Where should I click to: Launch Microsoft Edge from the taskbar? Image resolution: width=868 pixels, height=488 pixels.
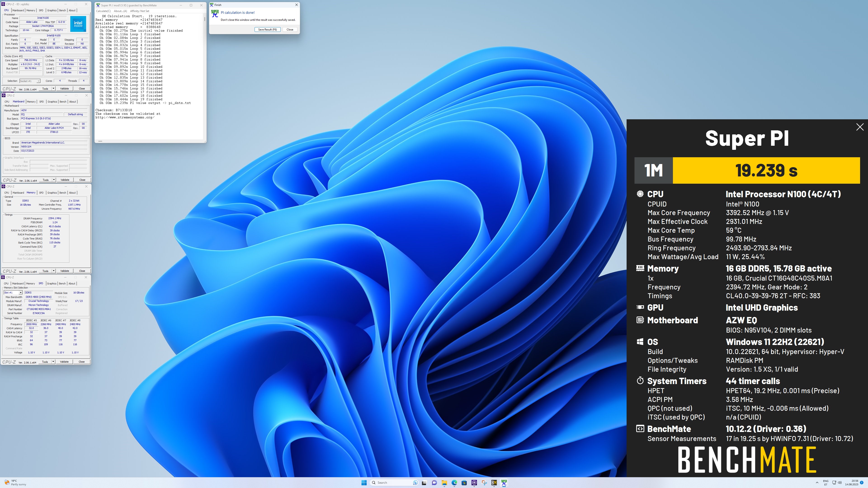coord(454,483)
